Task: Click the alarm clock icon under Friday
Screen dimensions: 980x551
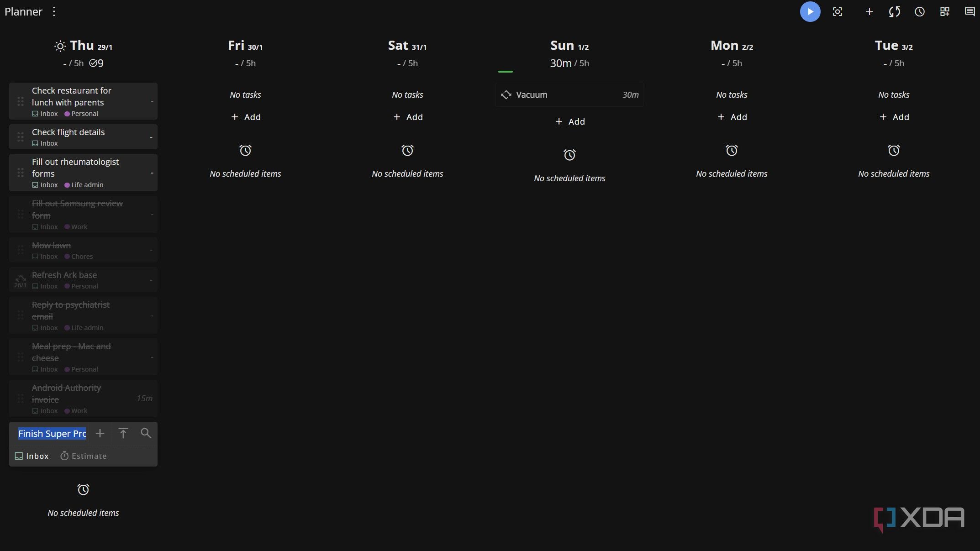Action: (x=245, y=150)
